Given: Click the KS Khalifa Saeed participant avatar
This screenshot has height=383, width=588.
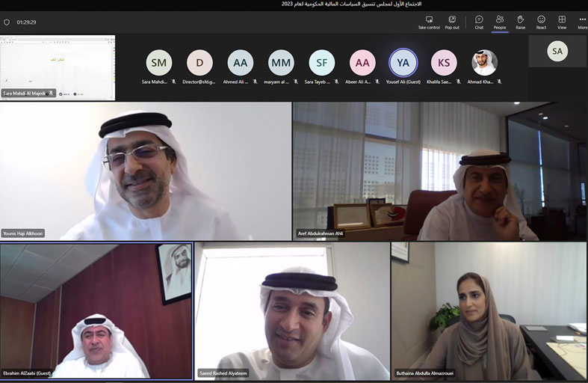Looking at the screenshot, I should [444, 63].
